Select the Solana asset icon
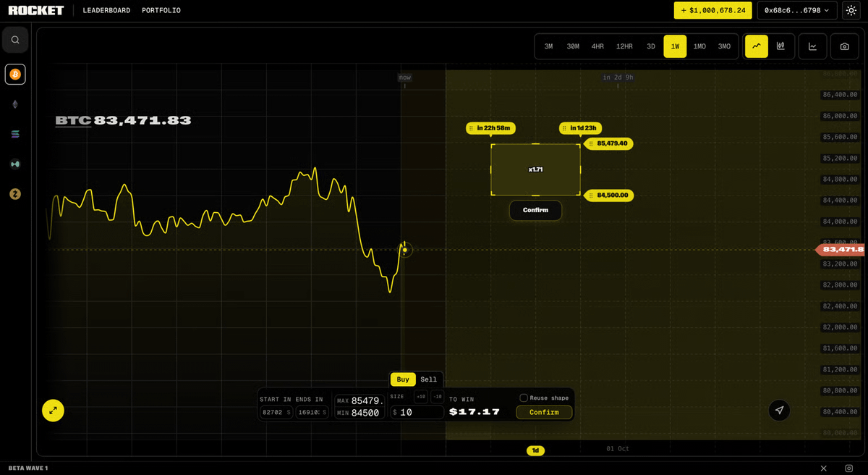The image size is (868, 475). (15, 134)
